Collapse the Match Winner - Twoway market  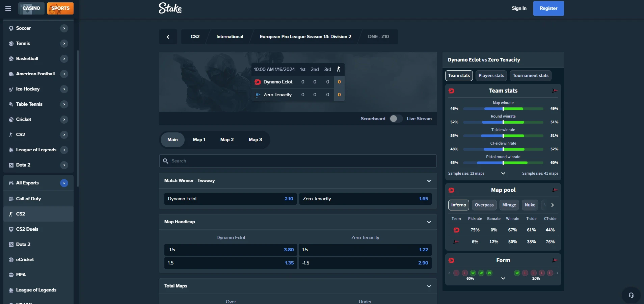point(429,181)
